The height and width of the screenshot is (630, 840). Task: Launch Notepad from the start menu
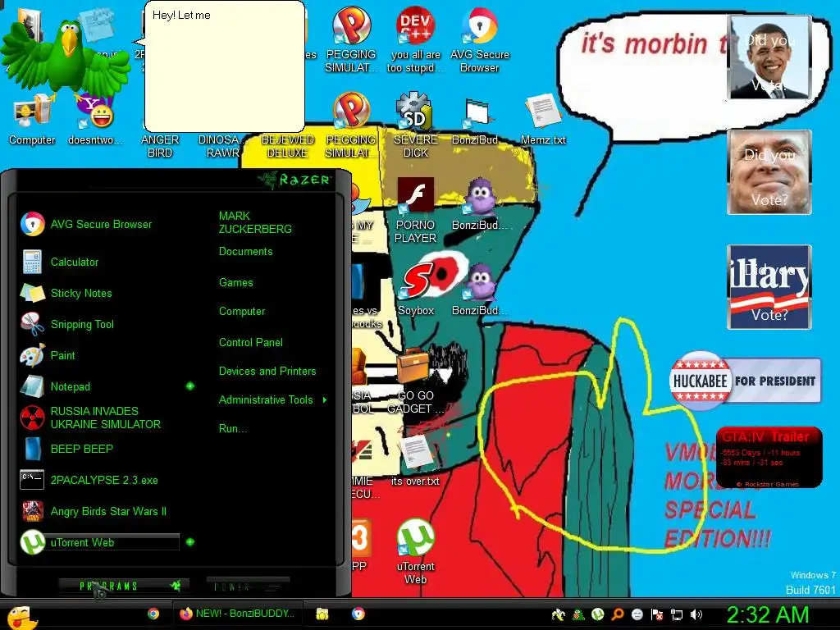pos(56,386)
